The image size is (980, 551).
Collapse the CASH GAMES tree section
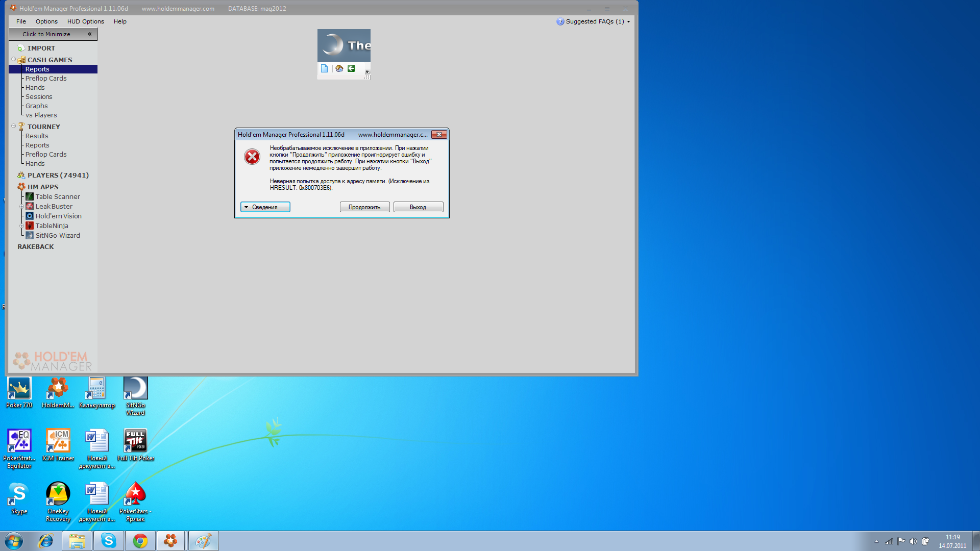(14, 59)
